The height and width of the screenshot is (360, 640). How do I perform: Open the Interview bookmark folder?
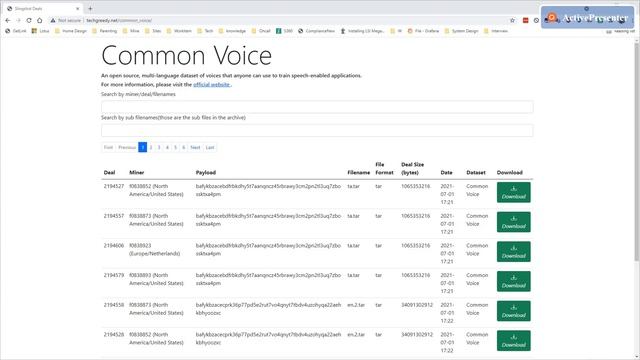point(496,31)
